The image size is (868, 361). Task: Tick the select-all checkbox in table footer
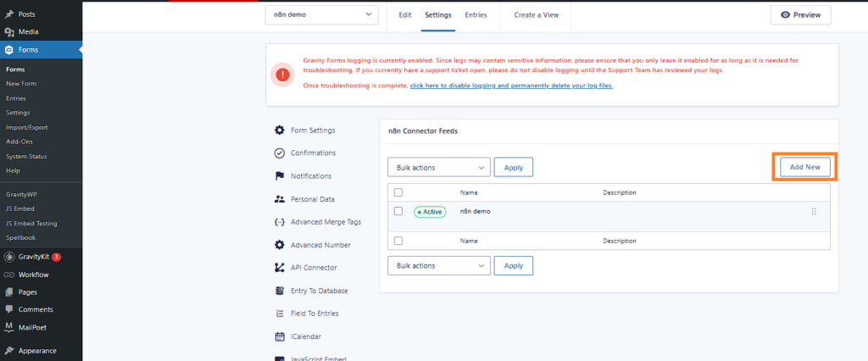click(398, 241)
